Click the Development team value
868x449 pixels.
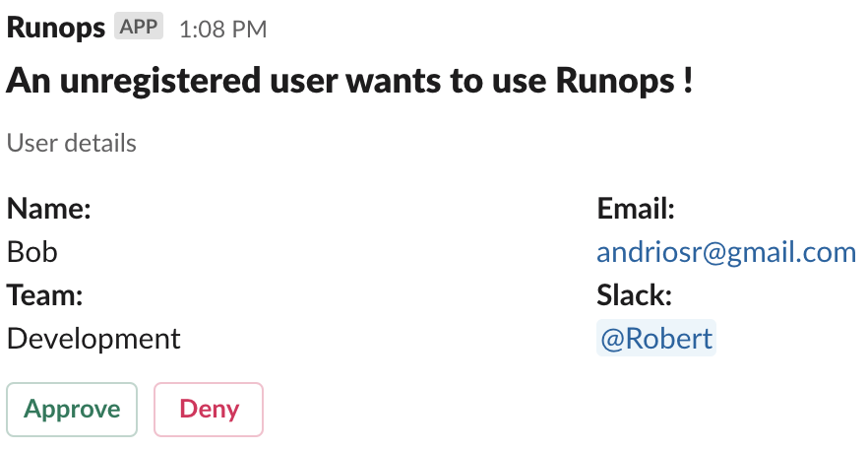(x=93, y=339)
